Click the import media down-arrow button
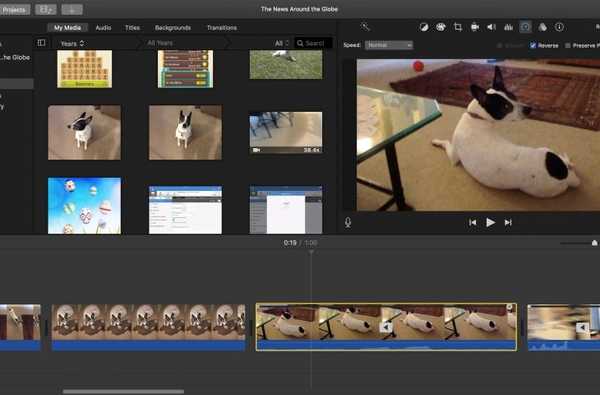The height and width of the screenshot is (395, 600). [72, 10]
